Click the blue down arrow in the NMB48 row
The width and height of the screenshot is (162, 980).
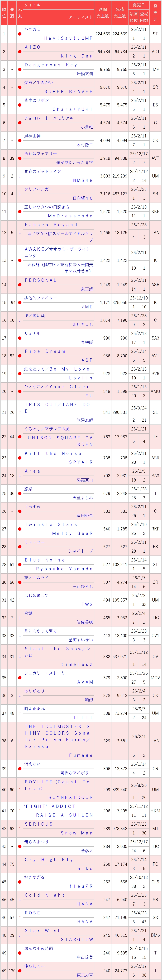[x=20, y=176]
